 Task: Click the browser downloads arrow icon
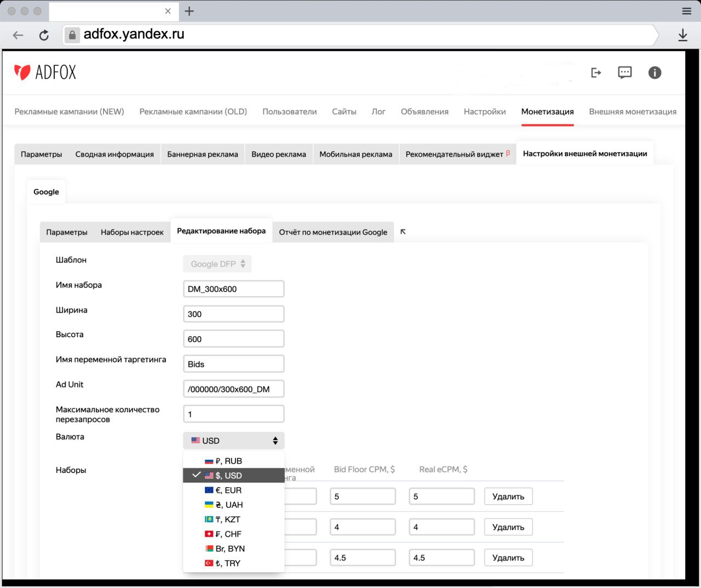pos(682,36)
